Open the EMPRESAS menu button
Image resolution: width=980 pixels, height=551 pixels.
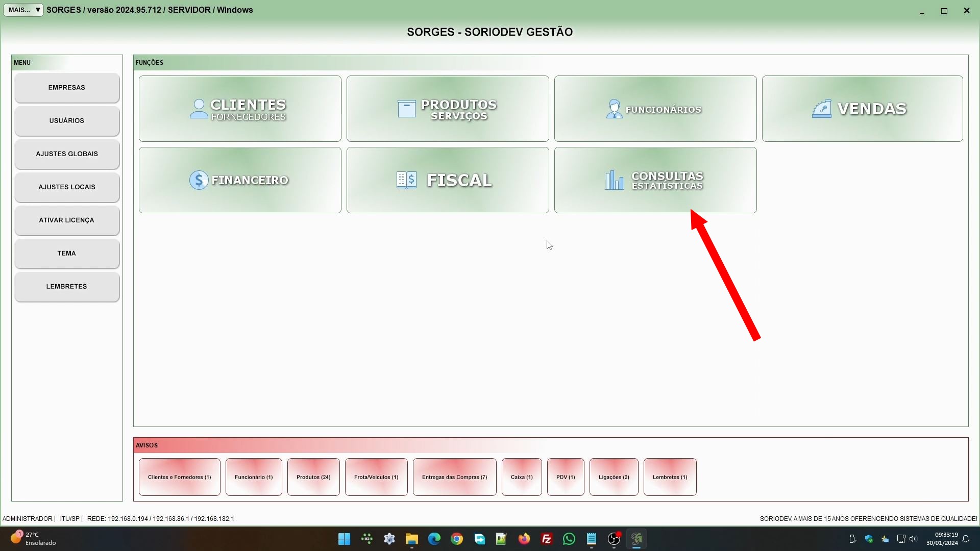(67, 88)
